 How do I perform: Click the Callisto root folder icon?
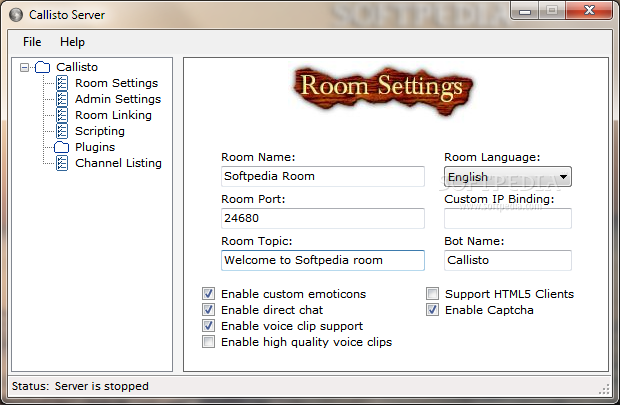42,67
